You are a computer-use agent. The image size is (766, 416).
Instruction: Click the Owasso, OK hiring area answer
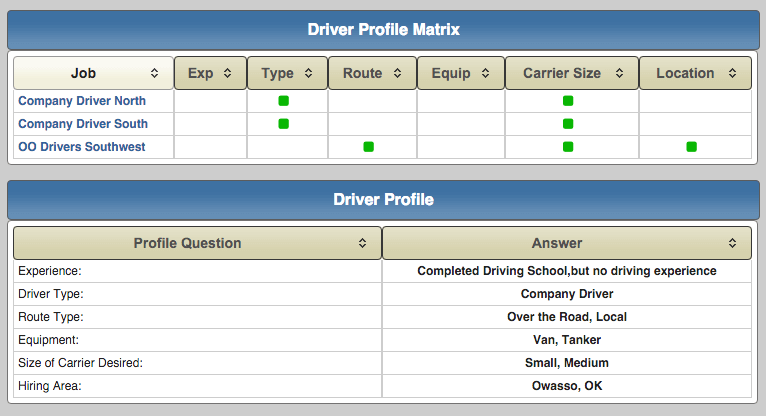point(567,386)
